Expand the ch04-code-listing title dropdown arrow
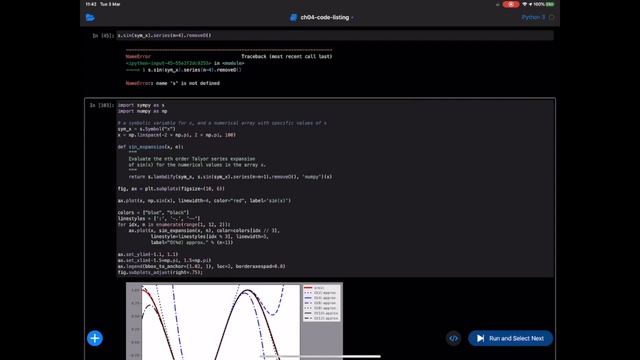The width and height of the screenshot is (640, 360). (x=352, y=18)
